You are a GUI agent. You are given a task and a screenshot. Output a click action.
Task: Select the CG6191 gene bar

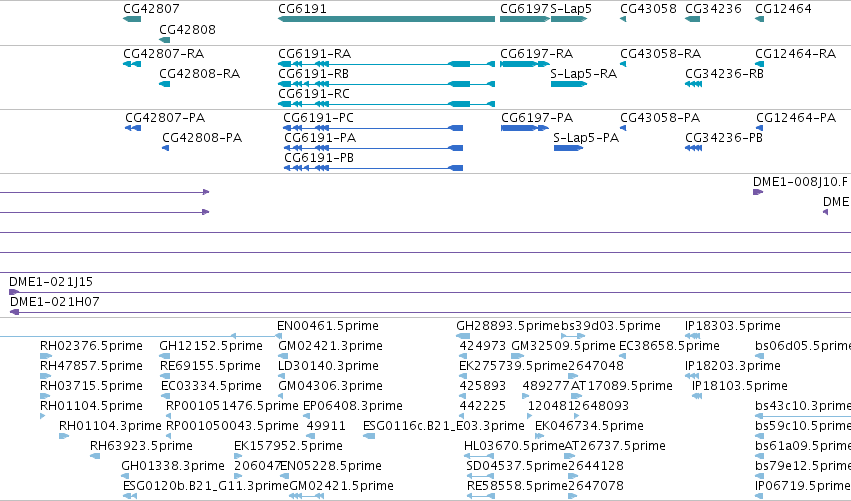386,19
